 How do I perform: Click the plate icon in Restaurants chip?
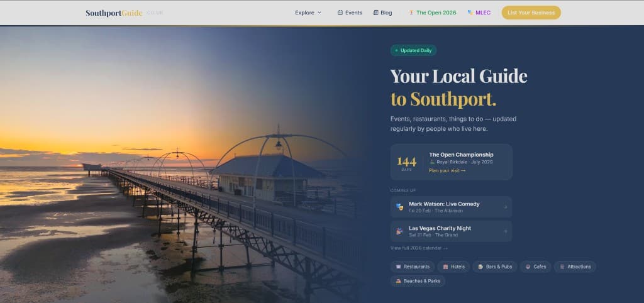398,267
